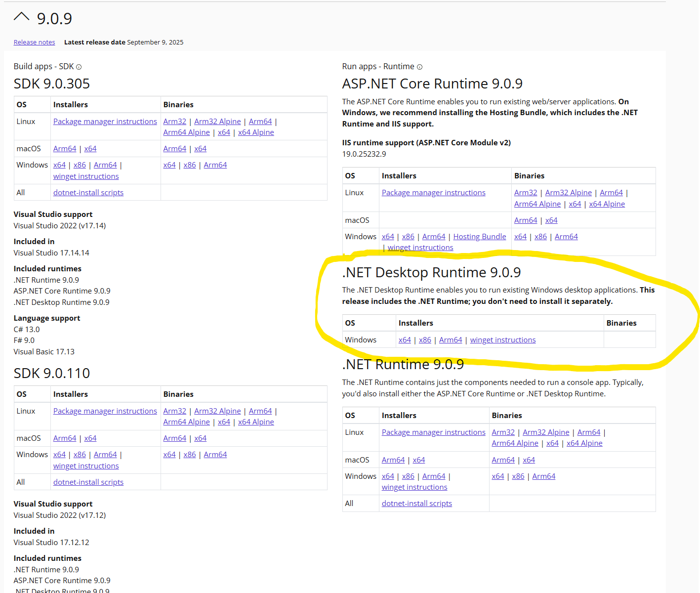This screenshot has height=593, width=700.
Task: Open .NET Runtime Windows winget instructions
Action: (414, 487)
